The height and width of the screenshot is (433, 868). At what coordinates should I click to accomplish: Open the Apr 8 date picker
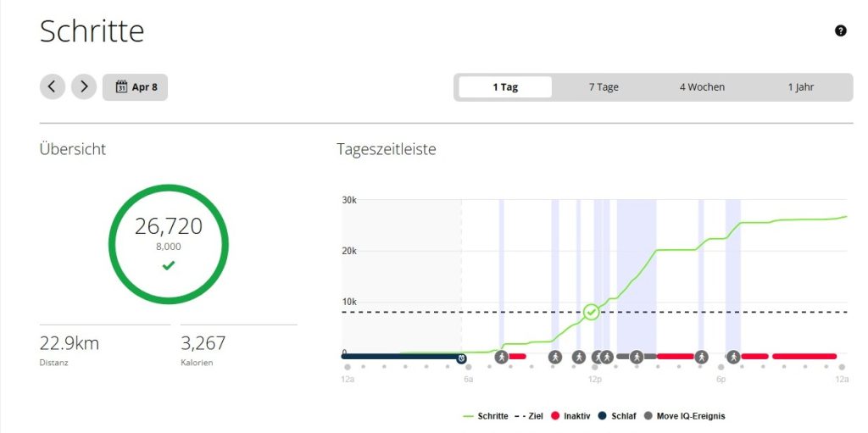pyautogui.click(x=136, y=86)
